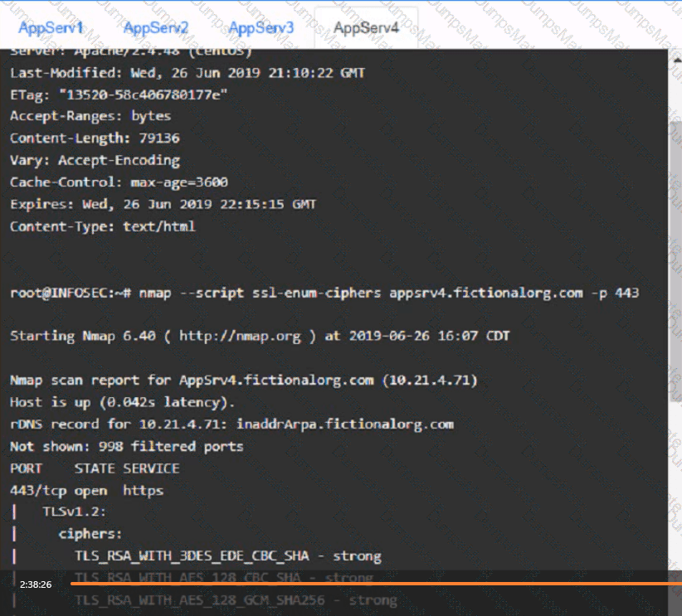
Task: Click the rDNS record line
Action: pyautogui.click(x=231, y=424)
